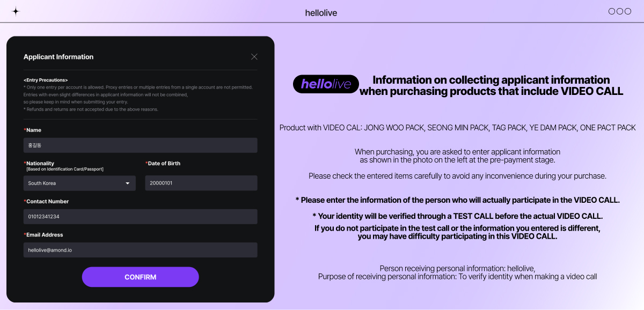Click the Email Address label
This screenshot has width=644, height=310.
click(43, 235)
